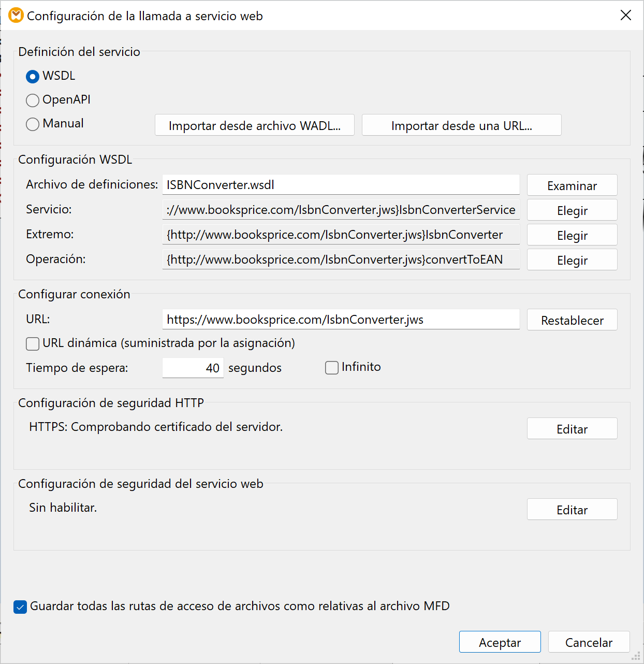Choose an operation with Operación's Elegir button

point(572,260)
